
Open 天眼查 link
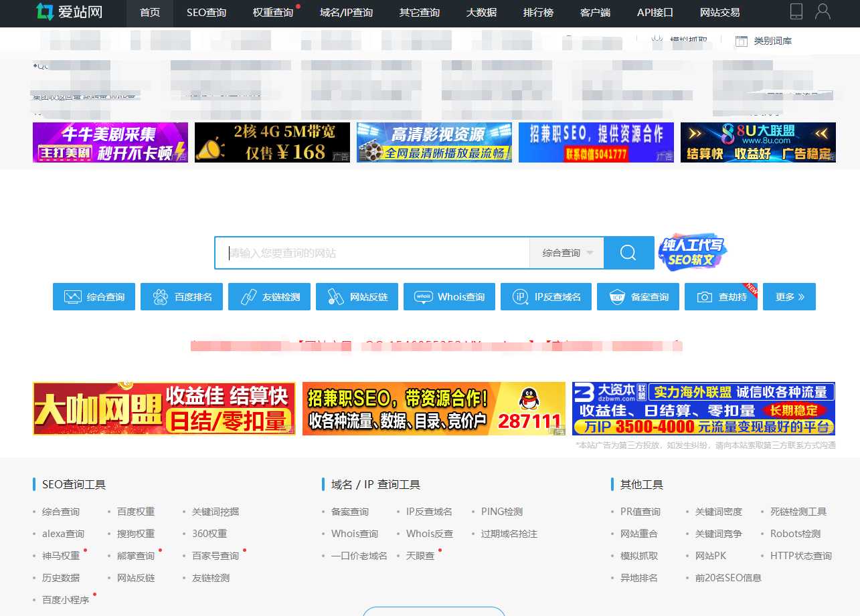coord(420,556)
